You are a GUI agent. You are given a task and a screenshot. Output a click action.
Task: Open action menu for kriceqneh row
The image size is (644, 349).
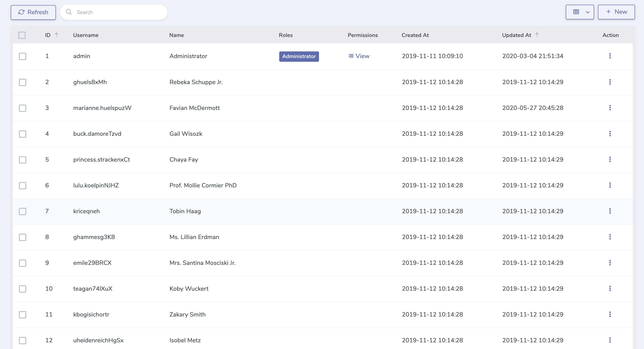pyautogui.click(x=610, y=211)
